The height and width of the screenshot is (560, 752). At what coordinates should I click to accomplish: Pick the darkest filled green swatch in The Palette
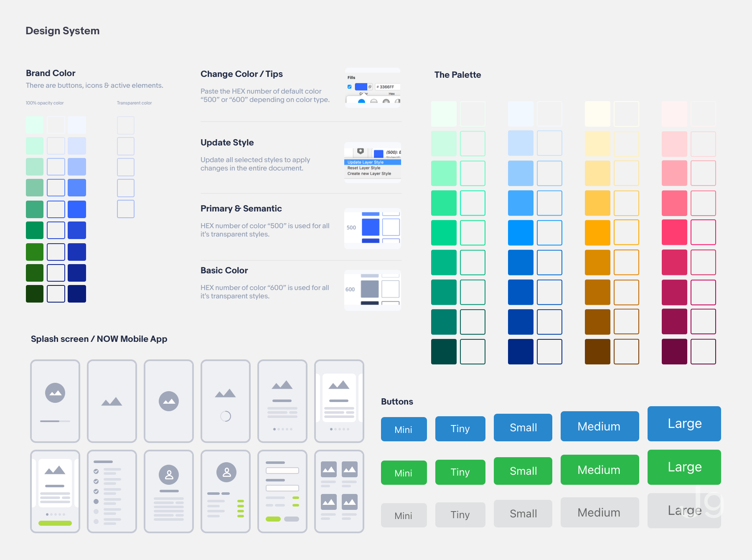[x=444, y=351]
